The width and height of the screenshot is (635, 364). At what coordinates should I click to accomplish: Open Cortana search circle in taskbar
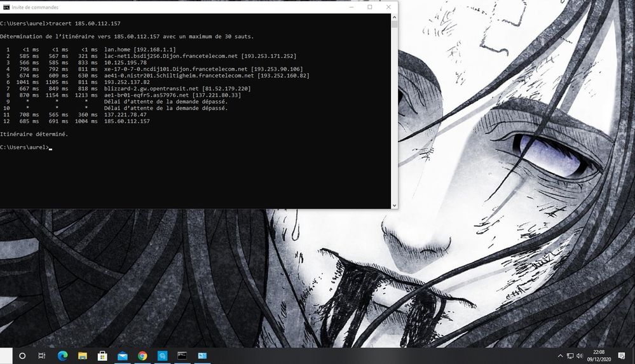22,356
